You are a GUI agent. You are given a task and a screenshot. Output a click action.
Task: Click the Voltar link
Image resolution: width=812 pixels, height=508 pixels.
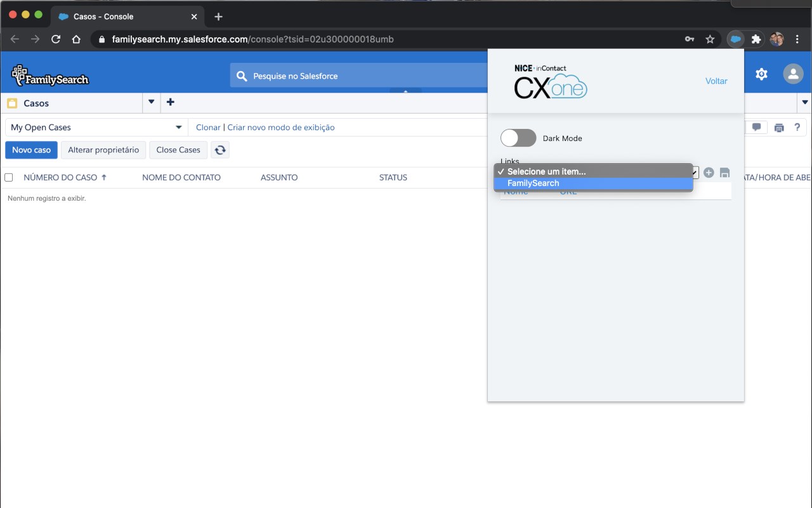[x=716, y=81]
